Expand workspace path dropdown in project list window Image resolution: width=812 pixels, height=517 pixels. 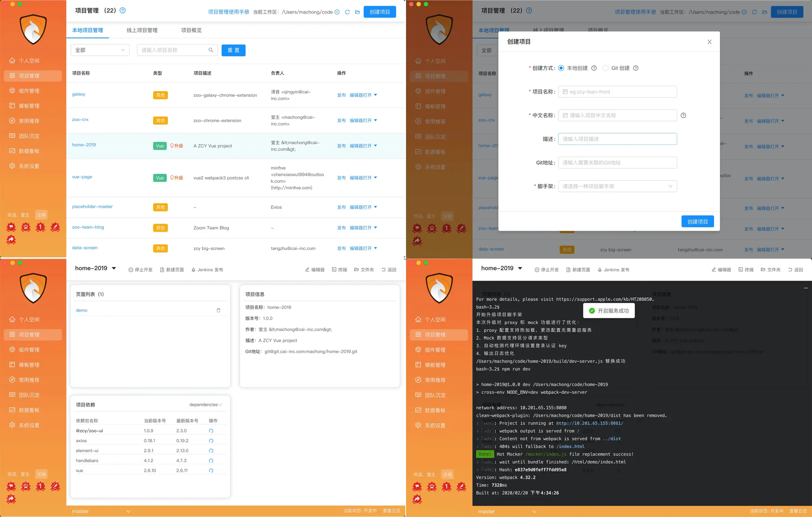pos(337,12)
